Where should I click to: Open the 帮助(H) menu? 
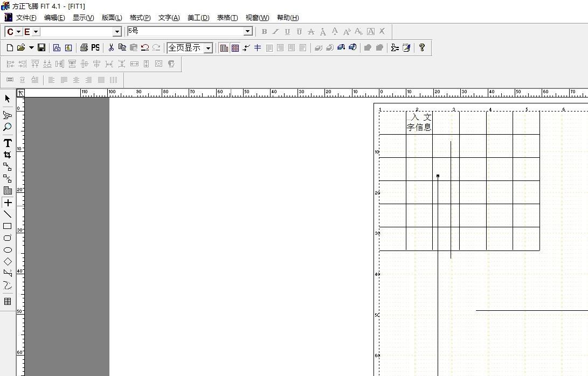(x=288, y=18)
